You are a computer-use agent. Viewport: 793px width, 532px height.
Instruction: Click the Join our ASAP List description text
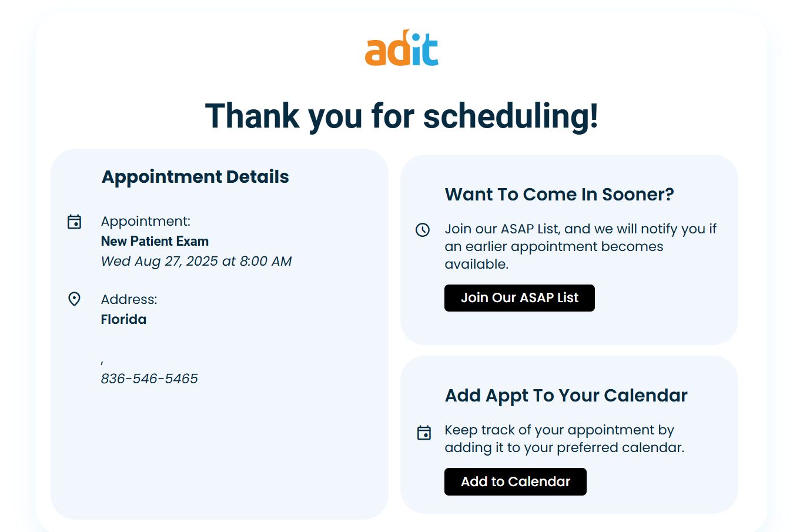pos(580,246)
